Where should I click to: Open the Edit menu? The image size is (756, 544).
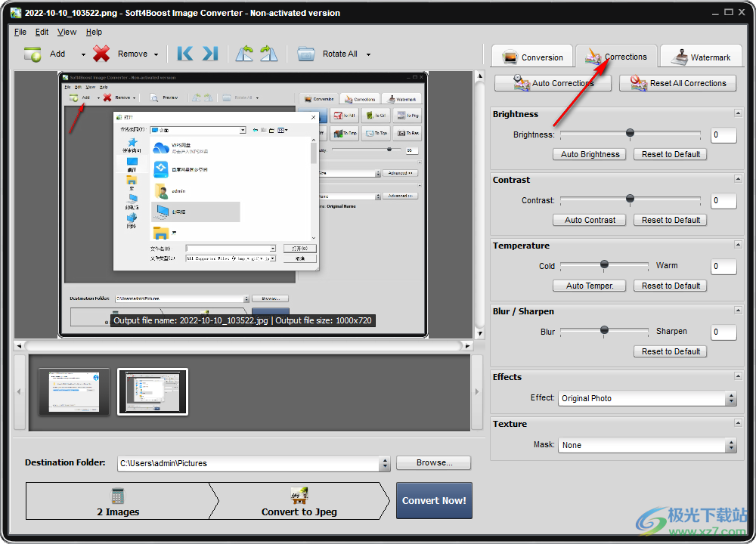coord(42,32)
